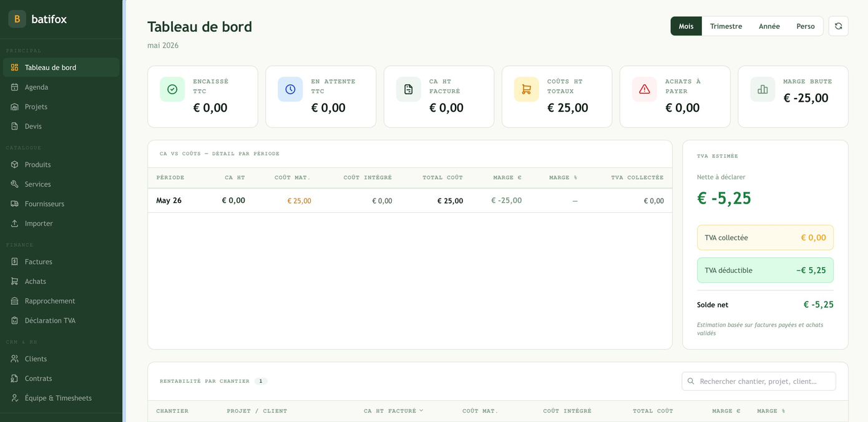This screenshot has width=868, height=422.
Task: Click the Tableau de bord sidebar icon
Action: click(x=14, y=67)
